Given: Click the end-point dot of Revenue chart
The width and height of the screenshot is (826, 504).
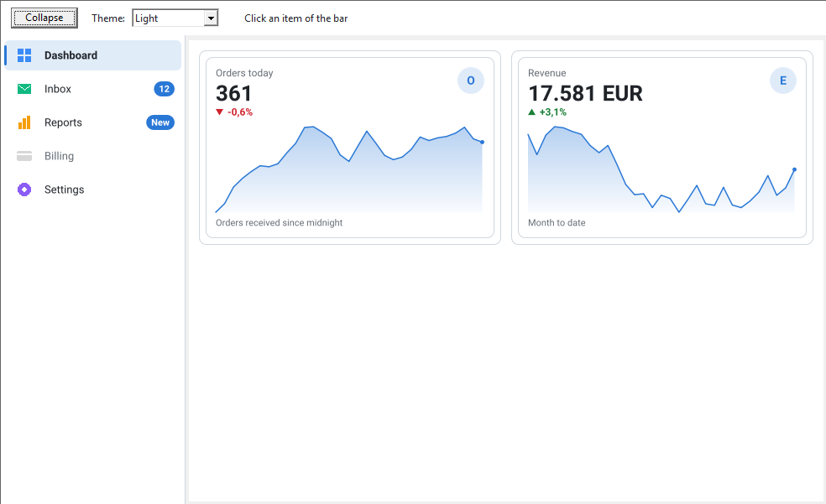Looking at the screenshot, I should (x=794, y=169).
